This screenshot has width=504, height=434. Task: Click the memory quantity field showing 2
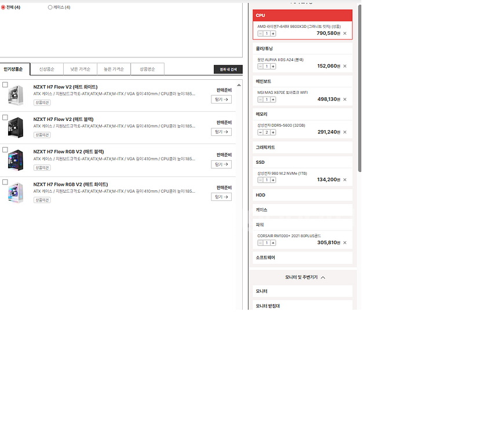click(267, 133)
